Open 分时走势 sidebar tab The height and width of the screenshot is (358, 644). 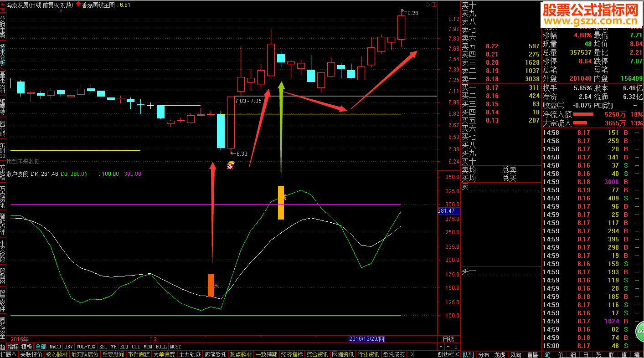point(3,27)
